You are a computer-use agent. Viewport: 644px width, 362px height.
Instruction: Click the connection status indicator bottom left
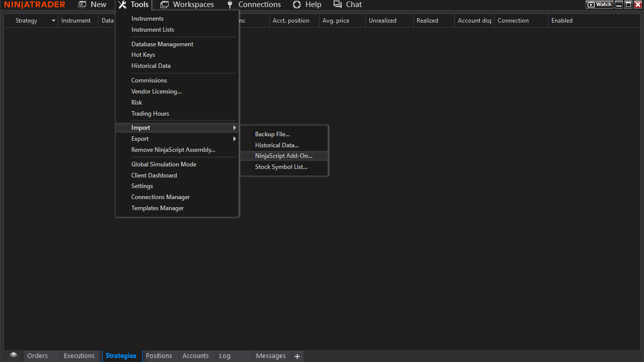13,355
